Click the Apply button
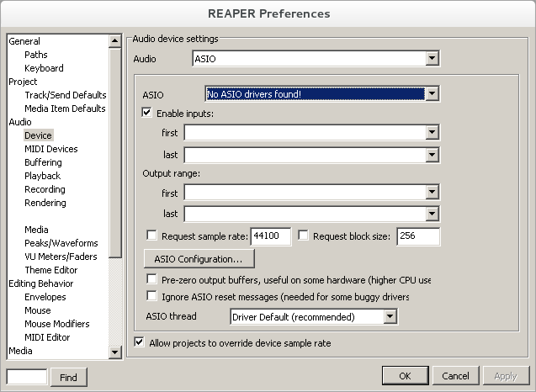This screenshot has height=392, width=536. (x=506, y=376)
